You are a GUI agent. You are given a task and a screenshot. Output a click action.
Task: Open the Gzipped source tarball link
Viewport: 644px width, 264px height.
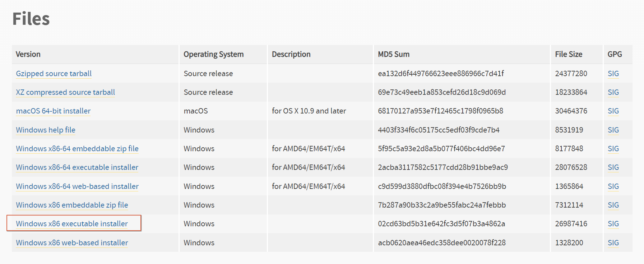click(54, 74)
